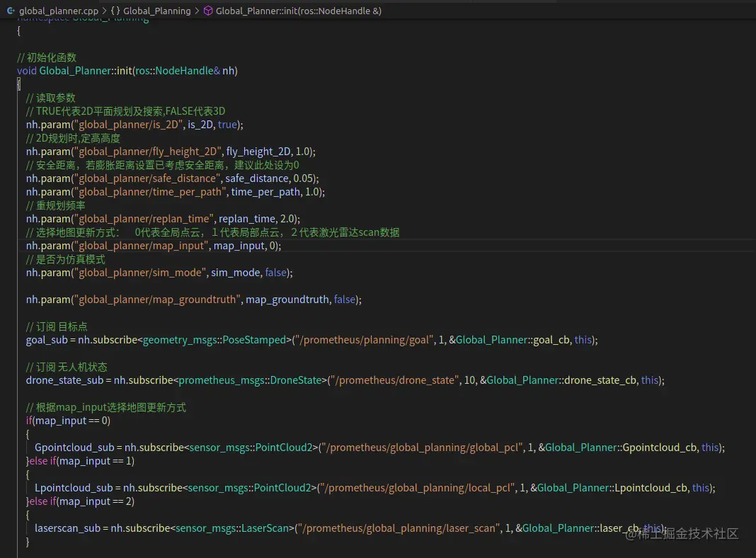Viewport: 756px width, 558px height.
Task: Click the string "global_planner/map_input"
Action: click(x=142, y=246)
